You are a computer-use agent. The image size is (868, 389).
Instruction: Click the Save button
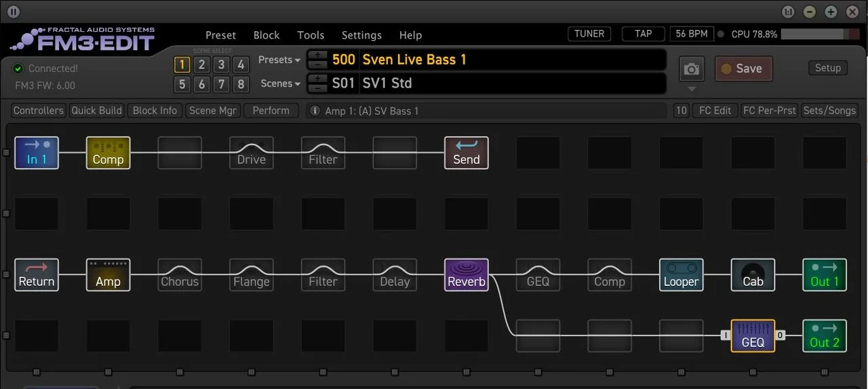(x=744, y=69)
